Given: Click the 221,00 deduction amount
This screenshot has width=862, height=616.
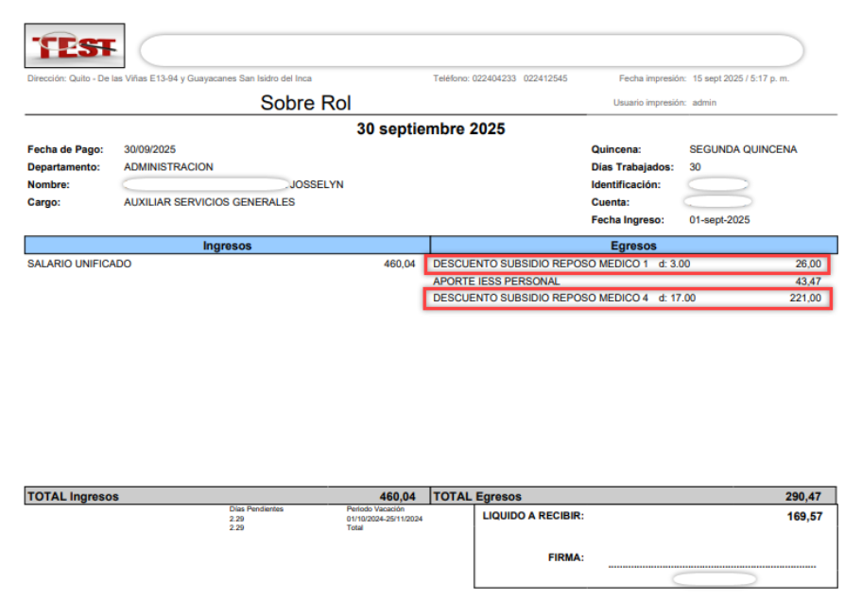Looking at the screenshot, I should [805, 298].
